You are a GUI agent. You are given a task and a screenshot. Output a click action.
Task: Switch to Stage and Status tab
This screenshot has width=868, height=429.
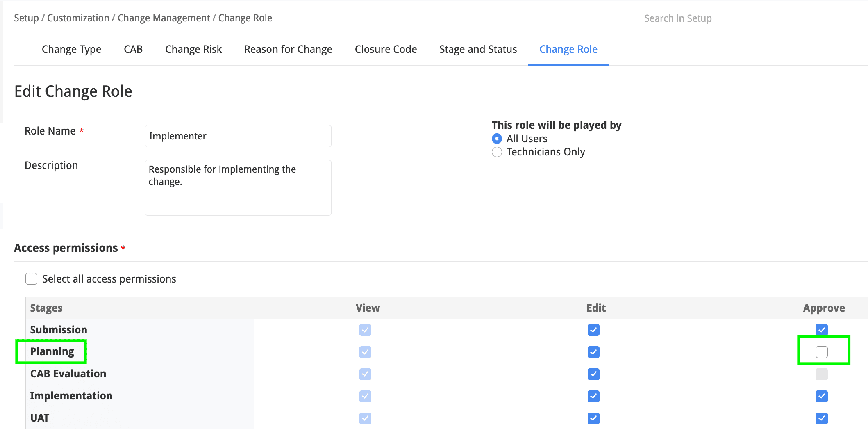[x=478, y=49]
